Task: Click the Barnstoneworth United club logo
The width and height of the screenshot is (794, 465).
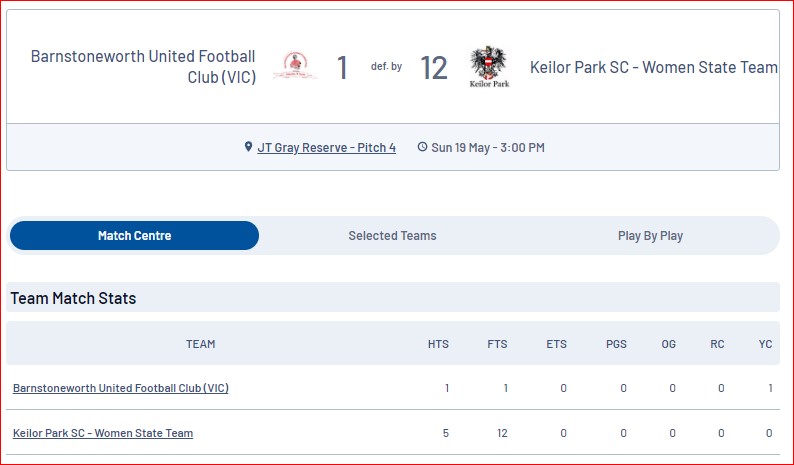Action: [295, 66]
